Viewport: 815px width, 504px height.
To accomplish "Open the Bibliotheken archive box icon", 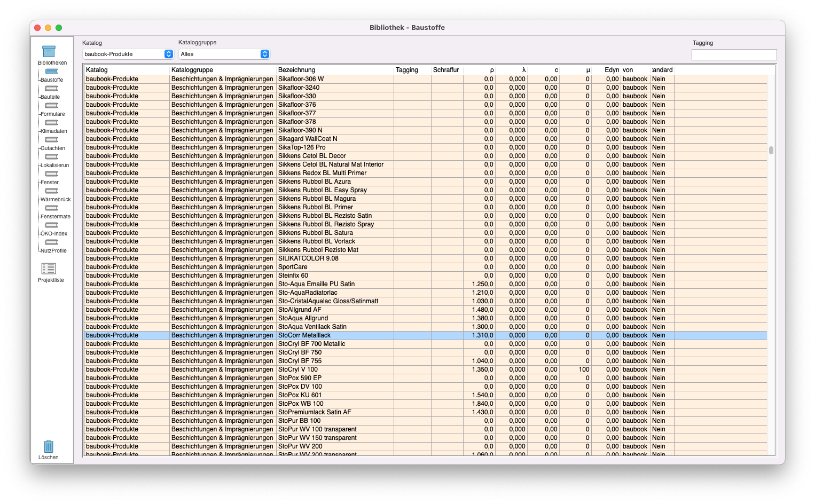I will tap(49, 51).
